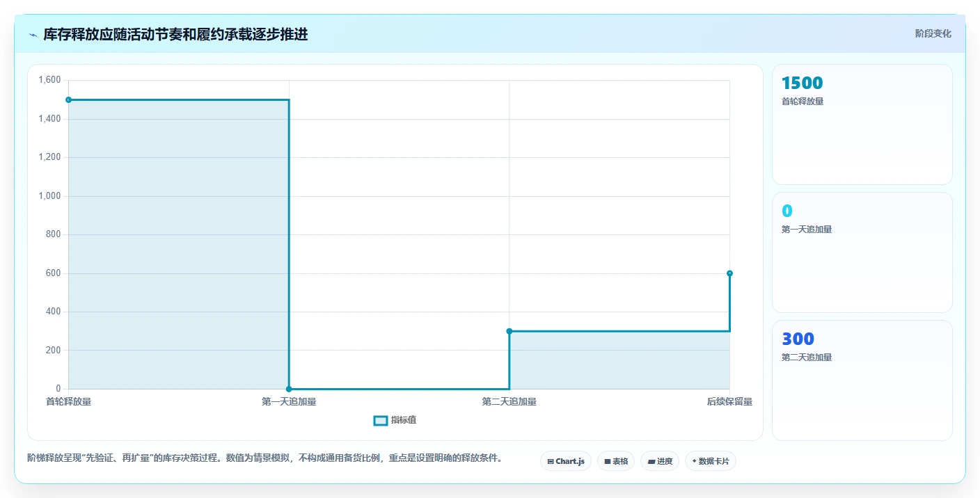Click the x-axis label 第二天追加量
Viewport: 980px width, 498px height.
click(509, 402)
